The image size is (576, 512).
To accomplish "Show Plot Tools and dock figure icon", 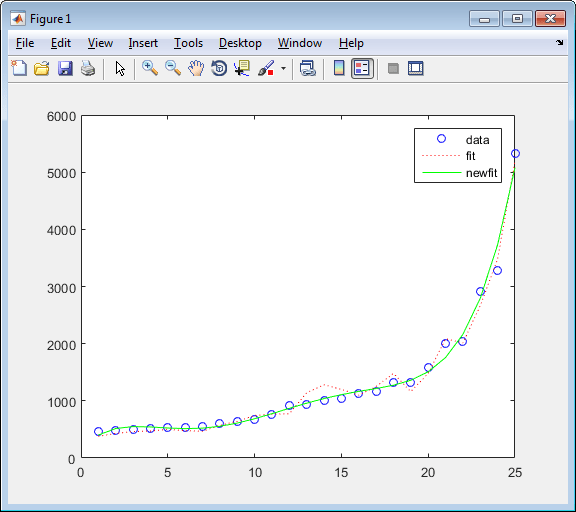I will 416,68.
